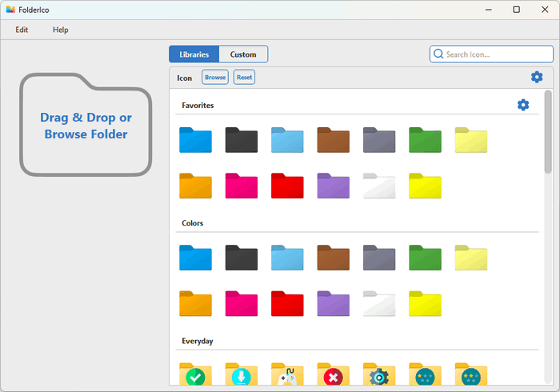Choose the gear settings folder in Everyday
Viewport: 560px width, 392px height.
pos(379,374)
